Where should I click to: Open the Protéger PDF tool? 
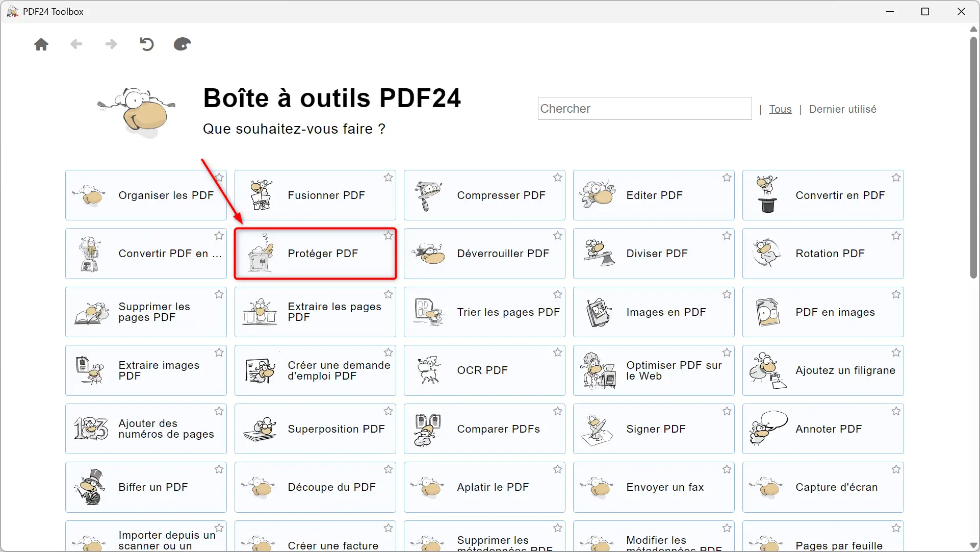(315, 254)
